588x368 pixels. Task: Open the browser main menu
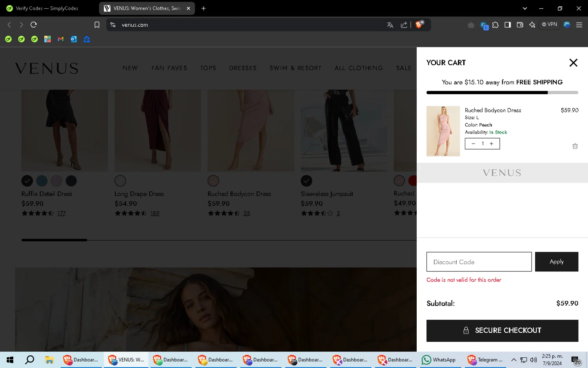pos(579,25)
